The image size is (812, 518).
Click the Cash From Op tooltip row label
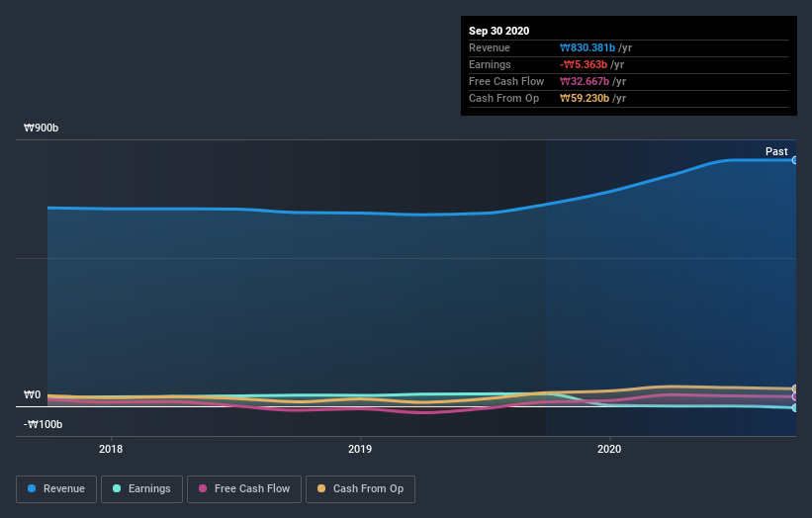(x=503, y=98)
